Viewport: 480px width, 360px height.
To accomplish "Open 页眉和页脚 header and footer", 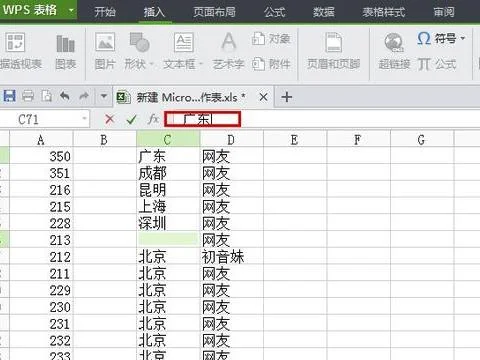I will 333,52.
